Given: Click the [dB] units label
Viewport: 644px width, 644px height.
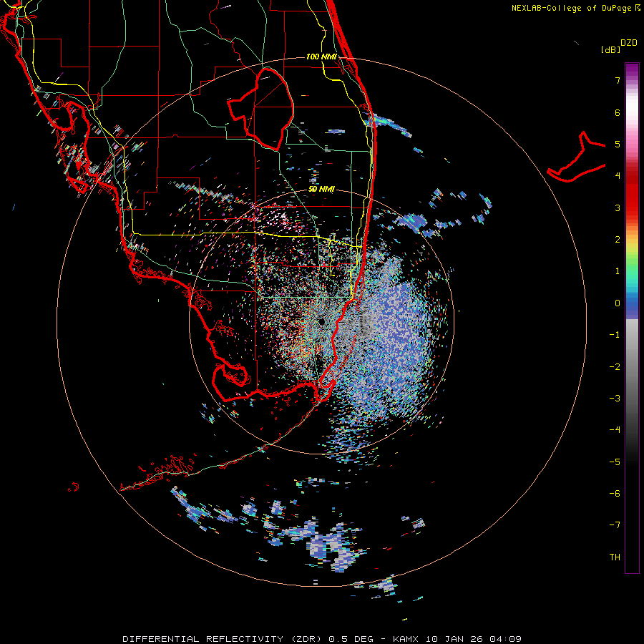Looking at the screenshot, I should [610, 49].
